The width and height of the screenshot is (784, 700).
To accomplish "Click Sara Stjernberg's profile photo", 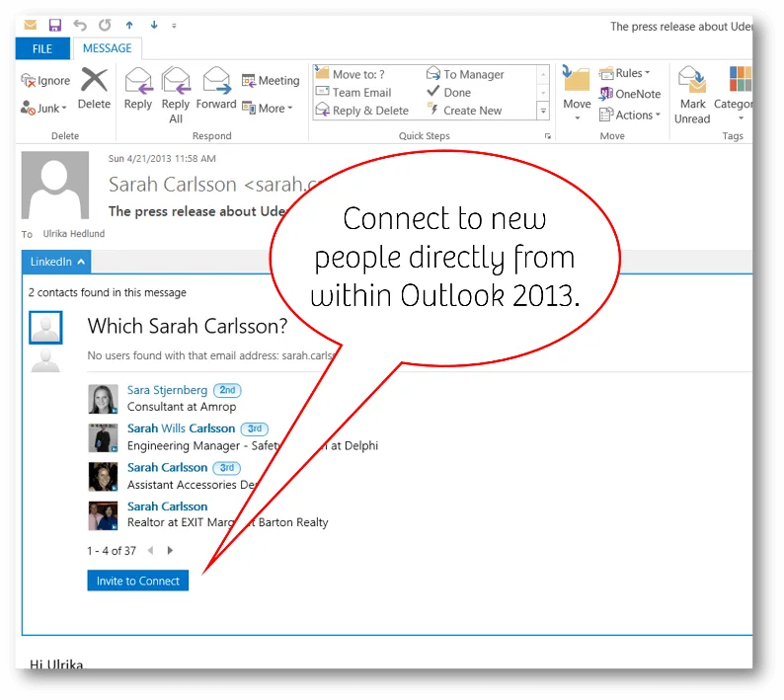I will (103, 399).
